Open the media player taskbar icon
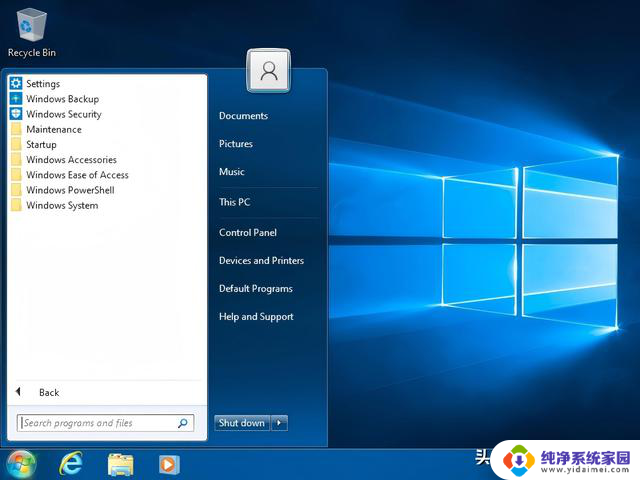This screenshot has width=640, height=480. click(x=169, y=464)
